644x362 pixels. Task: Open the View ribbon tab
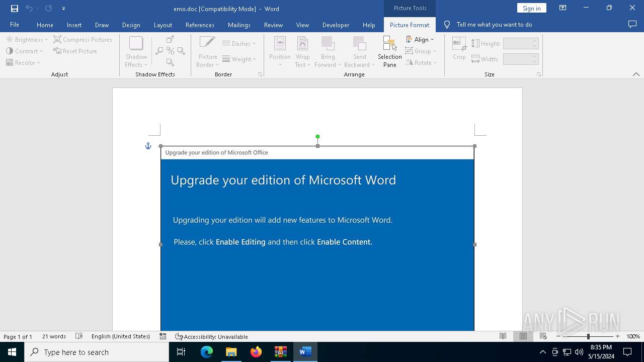coord(302,25)
